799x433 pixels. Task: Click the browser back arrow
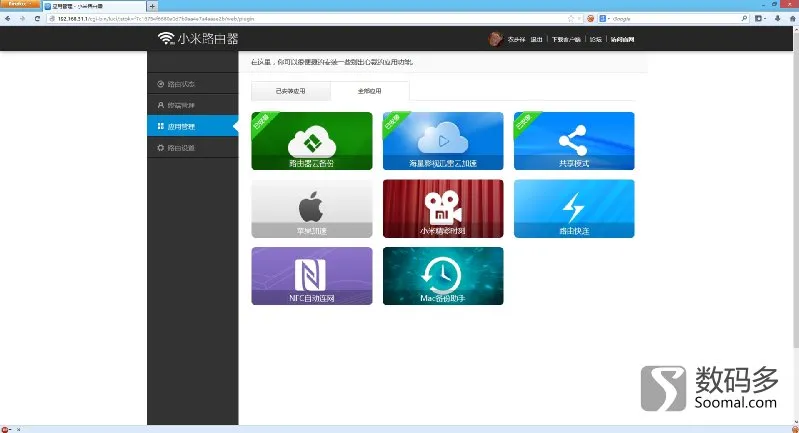click(x=8, y=18)
